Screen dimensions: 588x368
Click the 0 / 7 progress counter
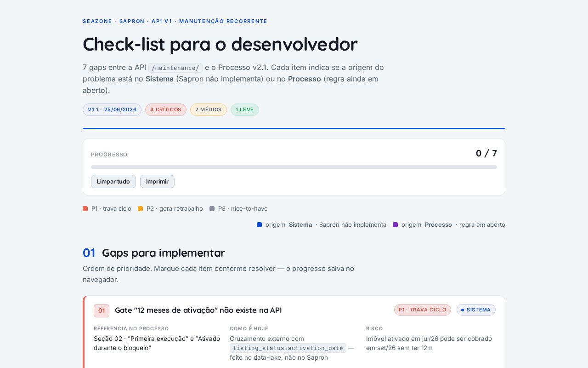486,153
